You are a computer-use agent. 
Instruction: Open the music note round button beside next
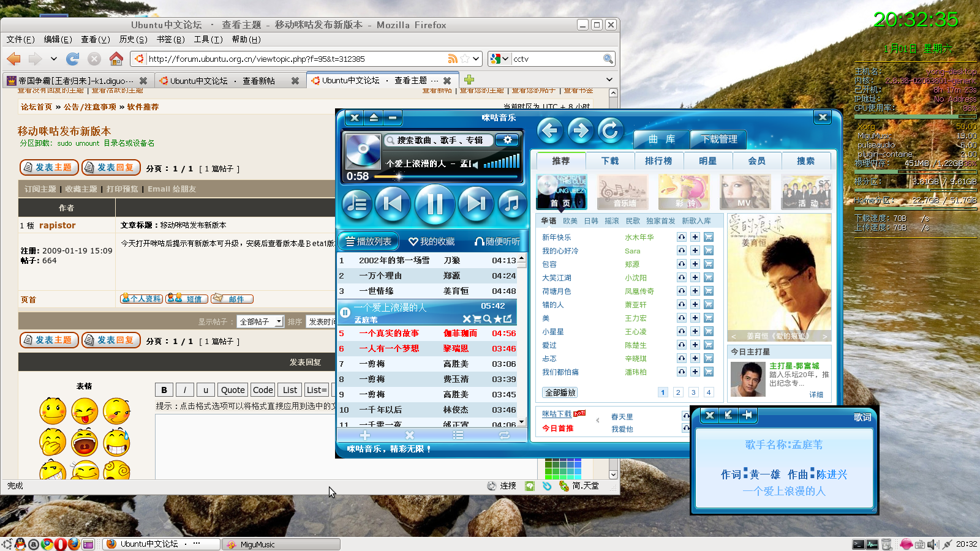coord(512,204)
